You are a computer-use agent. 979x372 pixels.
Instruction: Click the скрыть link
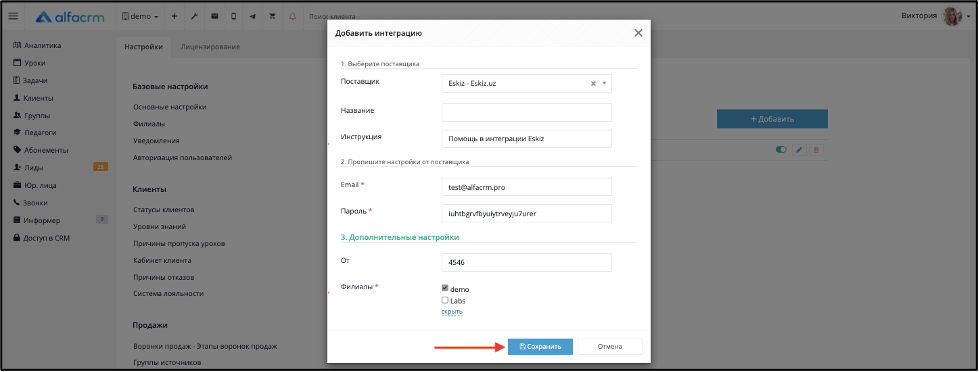452,311
